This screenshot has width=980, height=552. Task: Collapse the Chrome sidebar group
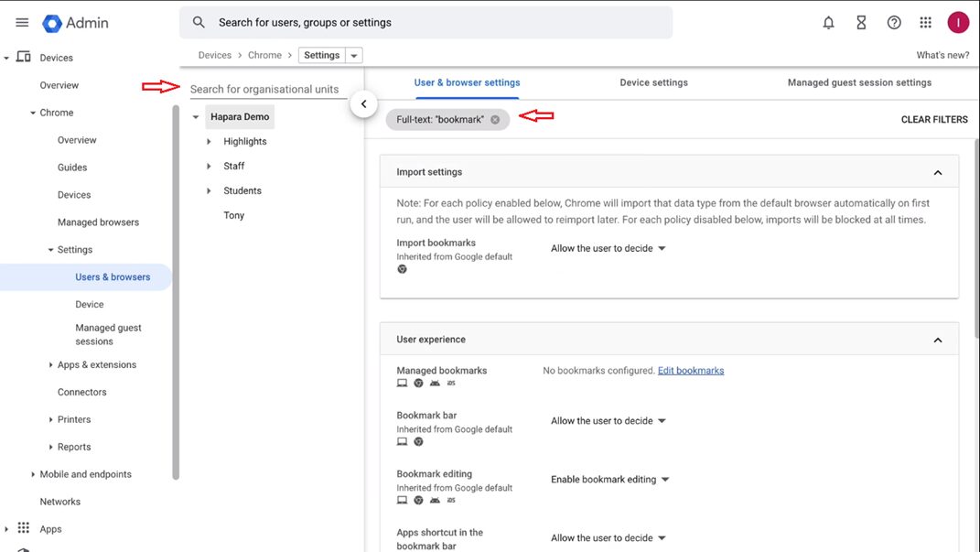pyautogui.click(x=33, y=113)
